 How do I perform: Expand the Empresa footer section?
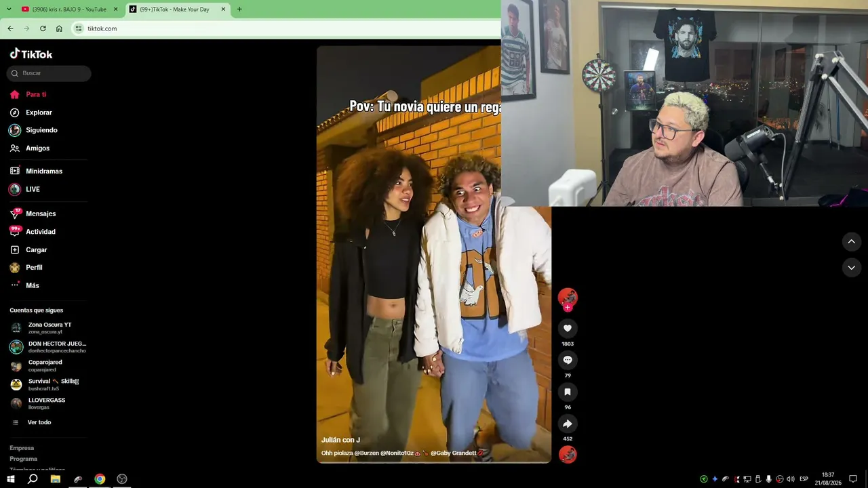[22, 448]
